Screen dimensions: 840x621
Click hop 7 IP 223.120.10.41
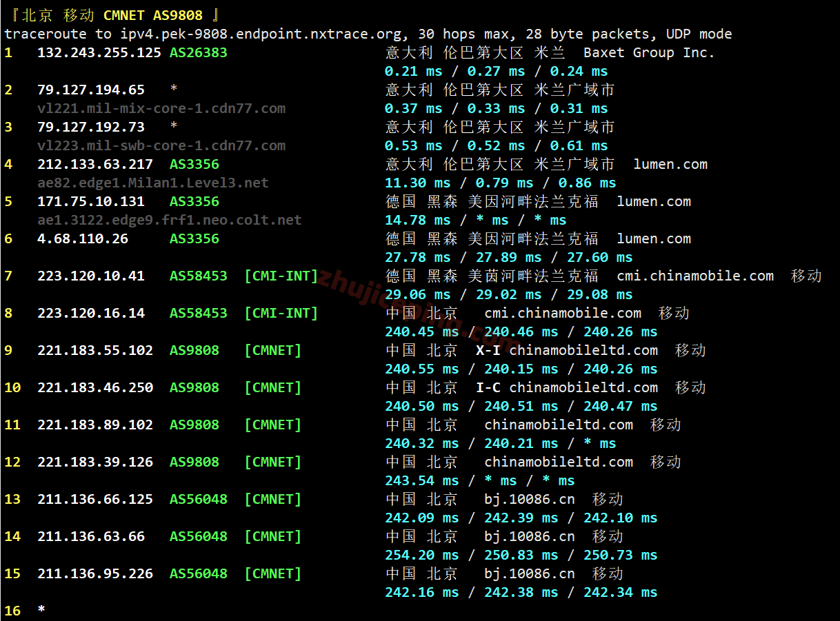click(x=91, y=276)
